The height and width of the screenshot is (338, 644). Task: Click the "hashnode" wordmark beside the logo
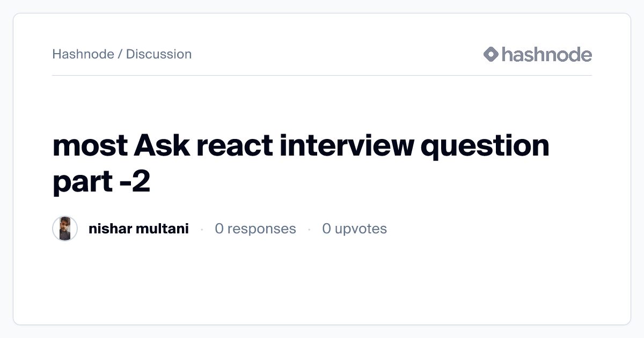coord(546,54)
